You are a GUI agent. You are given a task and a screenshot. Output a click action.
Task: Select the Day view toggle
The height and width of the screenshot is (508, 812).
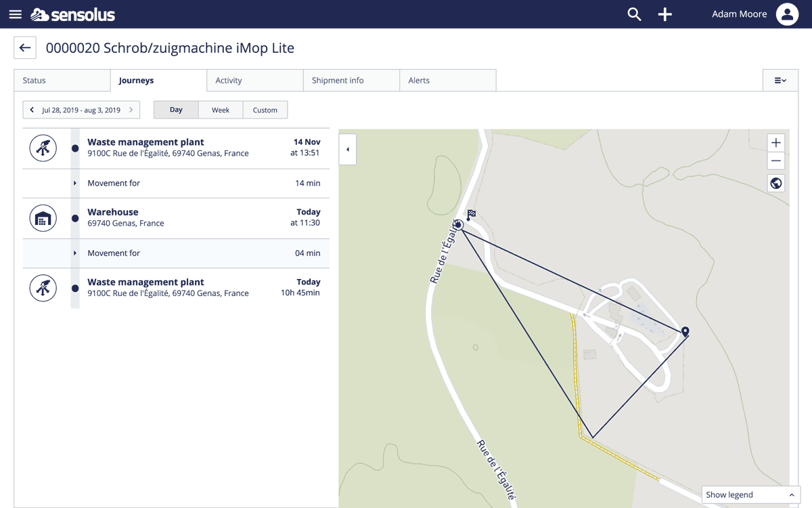point(176,110)
